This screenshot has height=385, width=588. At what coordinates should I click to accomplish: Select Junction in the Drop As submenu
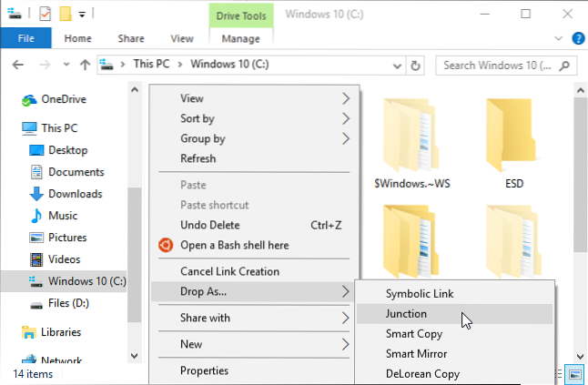(454, 314)
